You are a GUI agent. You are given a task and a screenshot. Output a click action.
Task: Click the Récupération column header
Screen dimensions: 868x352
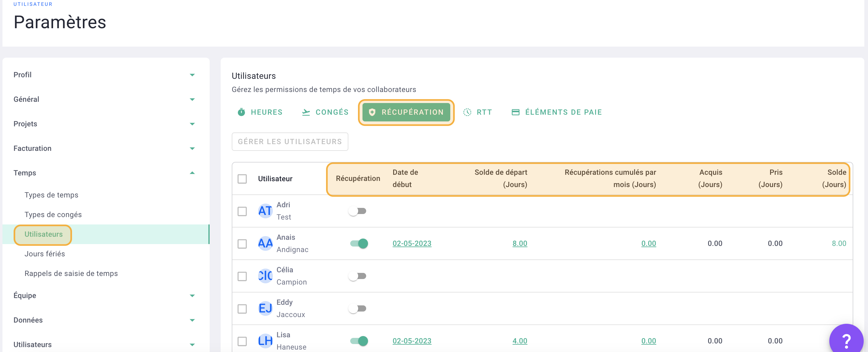[x=358, y=178]
